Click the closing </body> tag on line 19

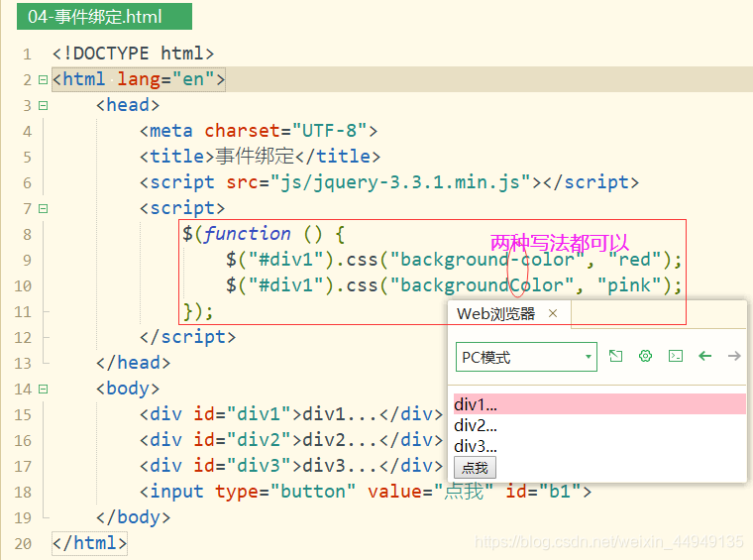tap(134, 517)
